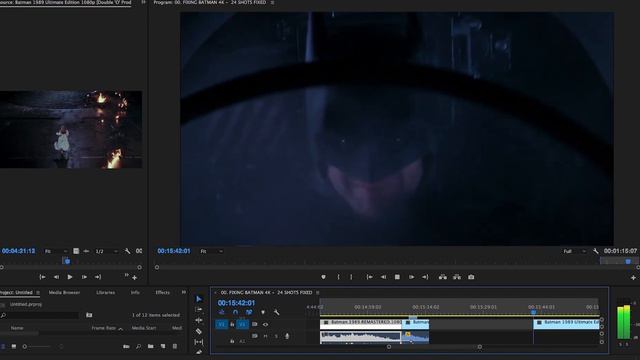The image size is (640, 360).
Task: Open Program playback resolution Full dropdown
Action: (x=574, y=251)
